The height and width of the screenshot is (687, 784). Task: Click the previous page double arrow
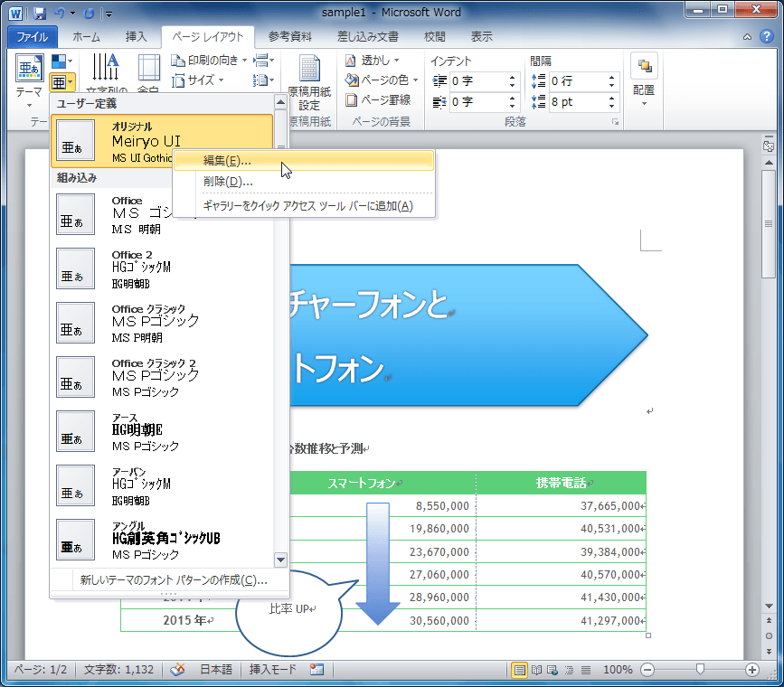click(x=769, y=620)
